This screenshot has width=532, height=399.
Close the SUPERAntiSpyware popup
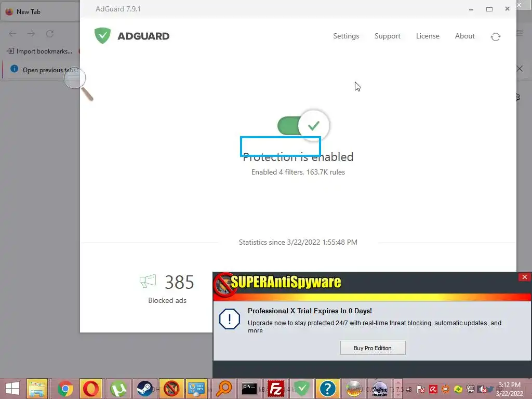coord(524,277)
